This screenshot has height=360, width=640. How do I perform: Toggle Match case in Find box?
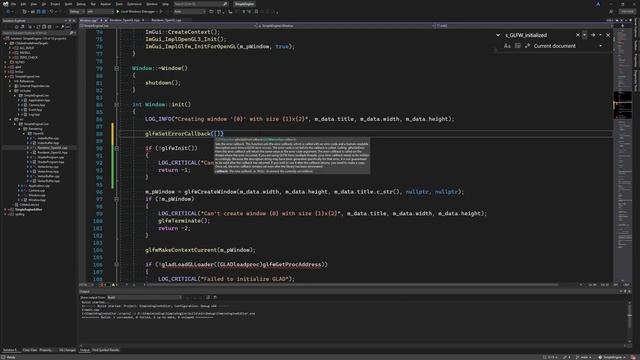tap(507, 46)
